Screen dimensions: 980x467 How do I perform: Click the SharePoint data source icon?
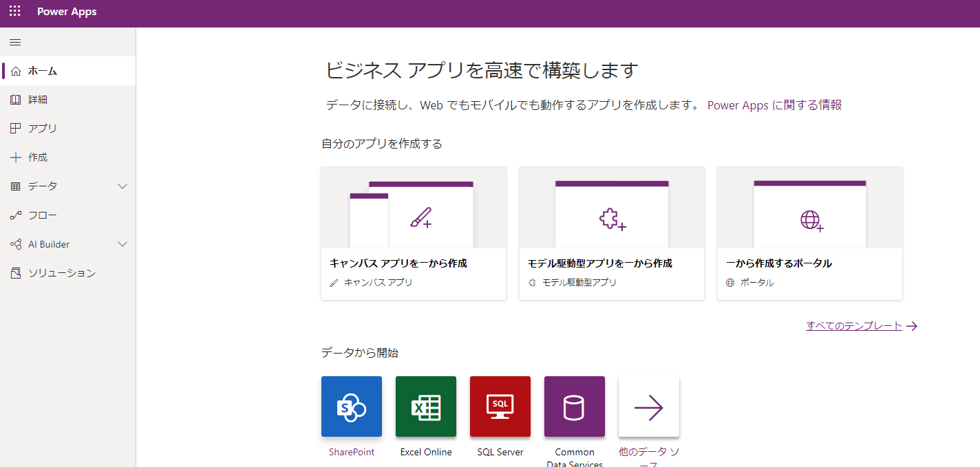351,406
